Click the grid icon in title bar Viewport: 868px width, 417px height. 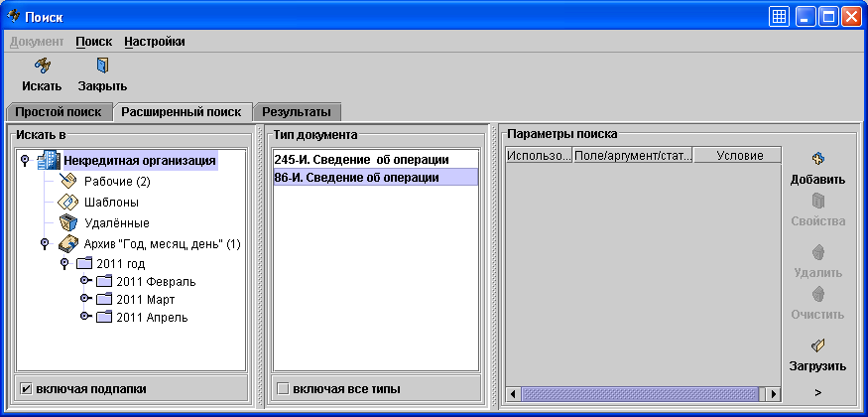779,17
